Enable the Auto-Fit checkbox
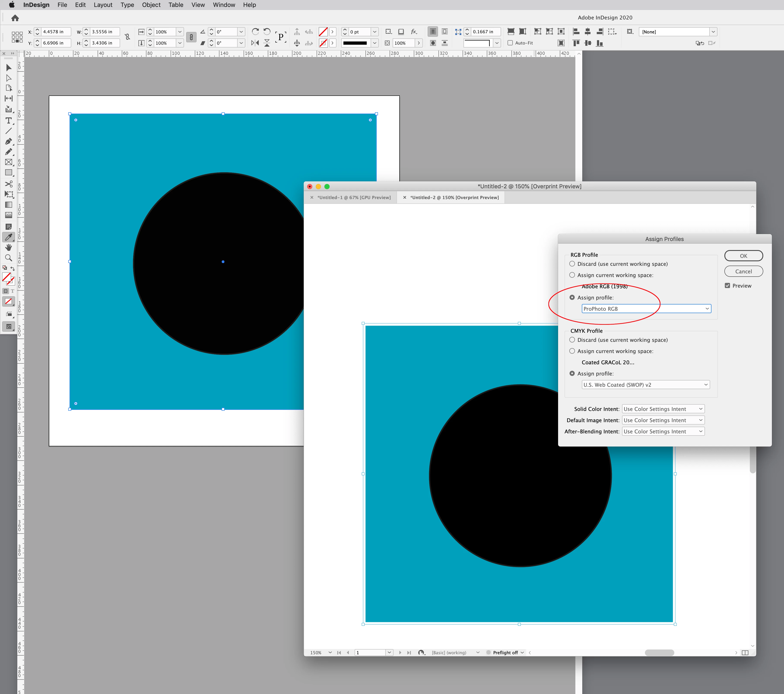 pos(510,43)
